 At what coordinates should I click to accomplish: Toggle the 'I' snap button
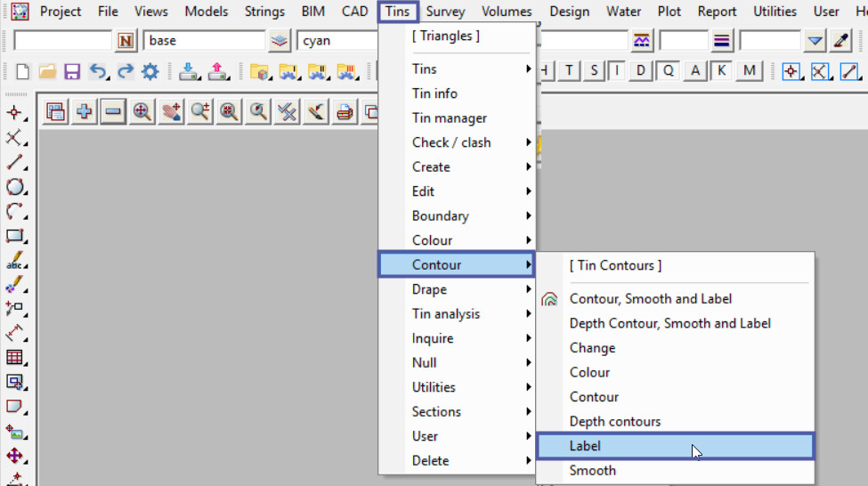click(x=616, y=71)
